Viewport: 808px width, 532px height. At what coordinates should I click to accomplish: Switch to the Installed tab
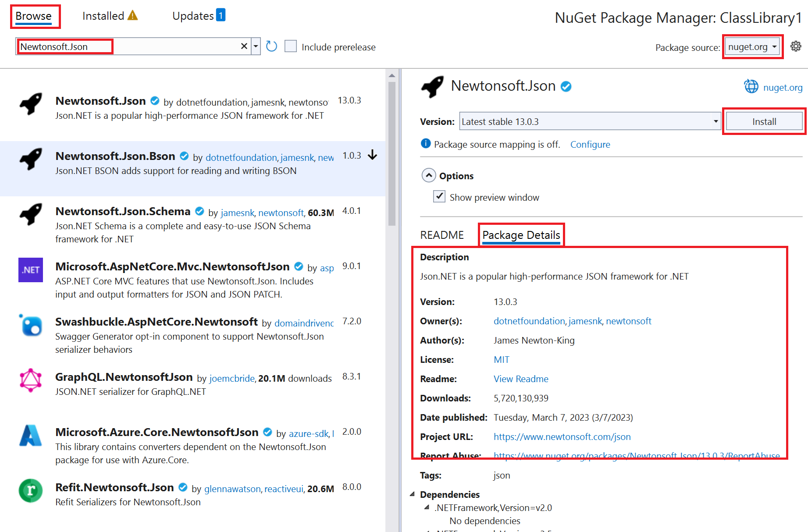pos(104,16)
